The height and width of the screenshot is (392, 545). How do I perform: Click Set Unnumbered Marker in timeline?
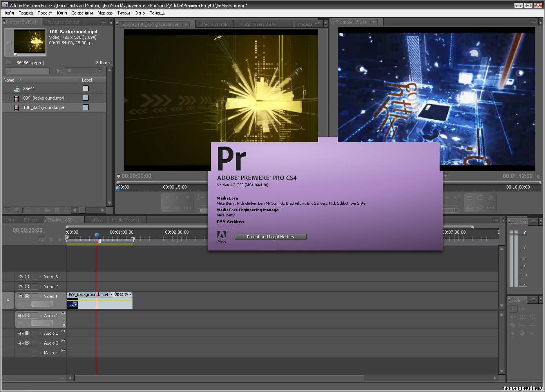pos(60,240)
